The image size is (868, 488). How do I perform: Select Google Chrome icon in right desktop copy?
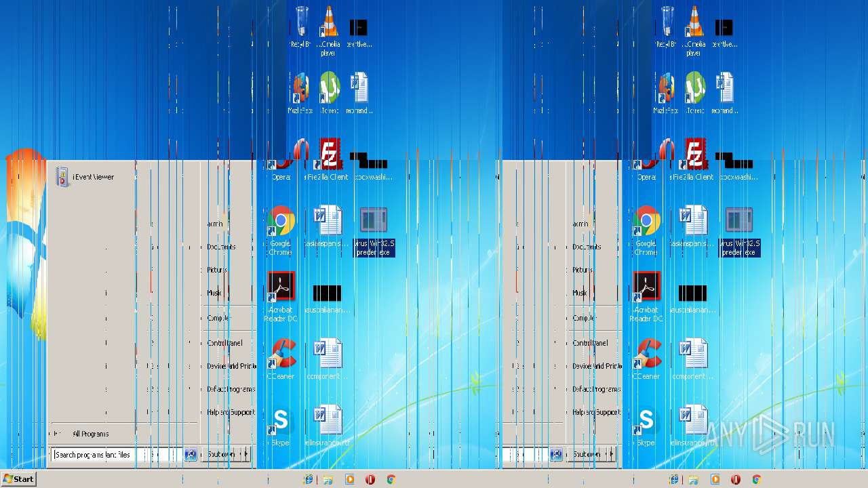coord(646,230)
